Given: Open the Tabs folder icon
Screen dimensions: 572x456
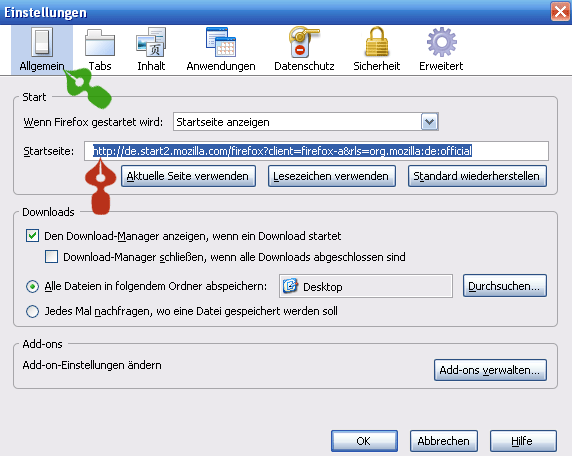Looking at the screenshot, I should (x=100, y=43).
